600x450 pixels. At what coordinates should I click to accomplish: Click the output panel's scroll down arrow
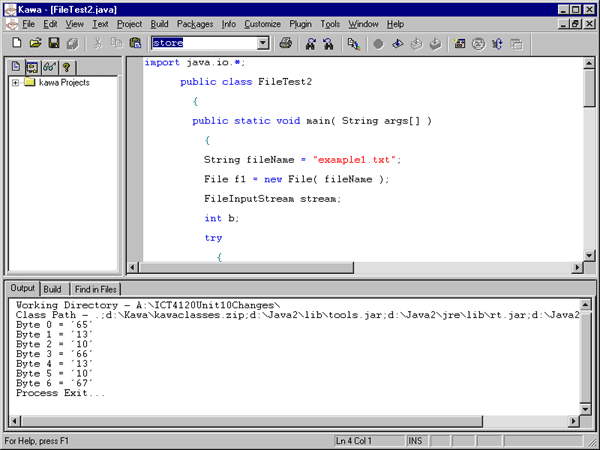tap(585, 409)
